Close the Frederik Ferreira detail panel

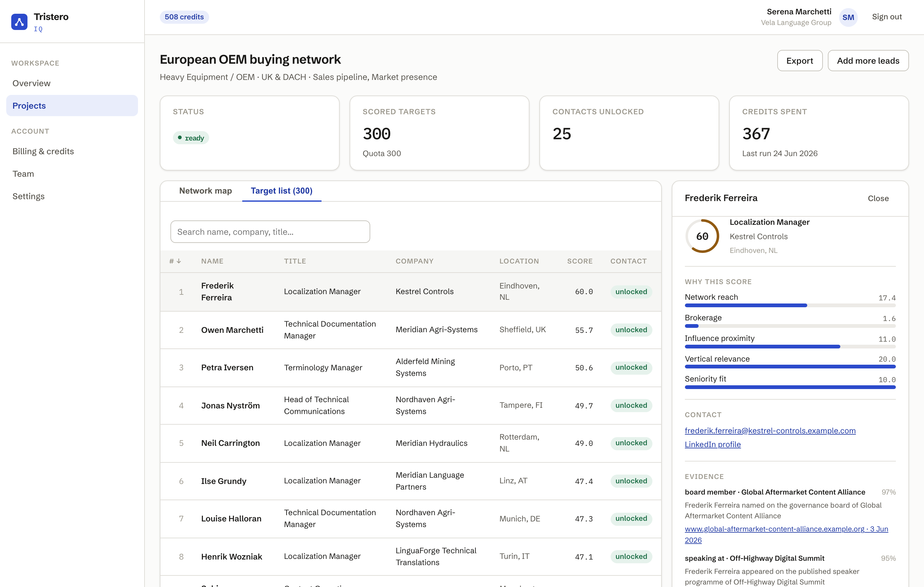point(878,199)
